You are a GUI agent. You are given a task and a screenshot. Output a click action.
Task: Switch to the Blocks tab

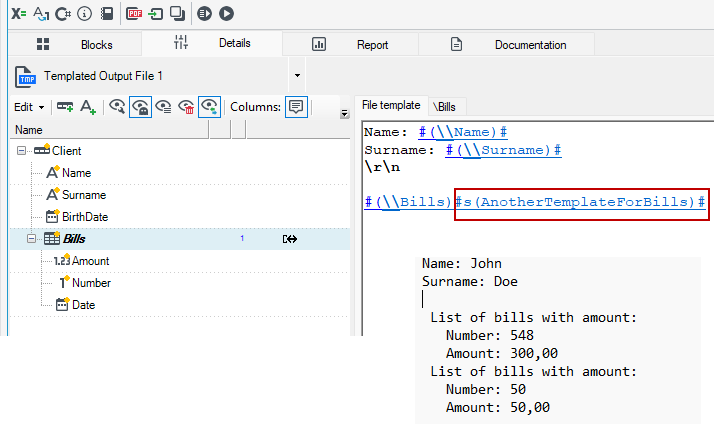(x=75, y=45)
